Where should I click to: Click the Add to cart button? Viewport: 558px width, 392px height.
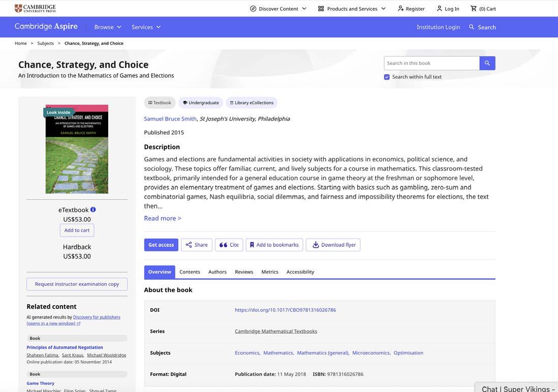pyautogui.click(x=77, y=230)
